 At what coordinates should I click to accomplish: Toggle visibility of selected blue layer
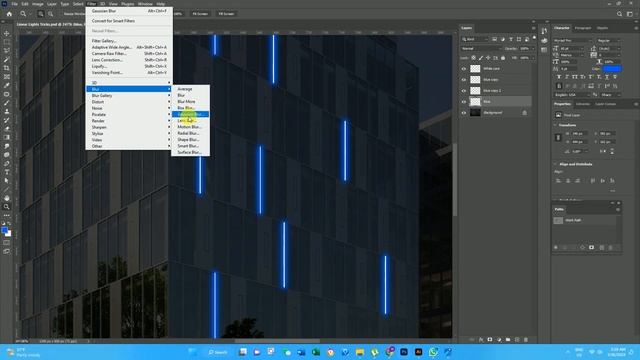(464, 102)
